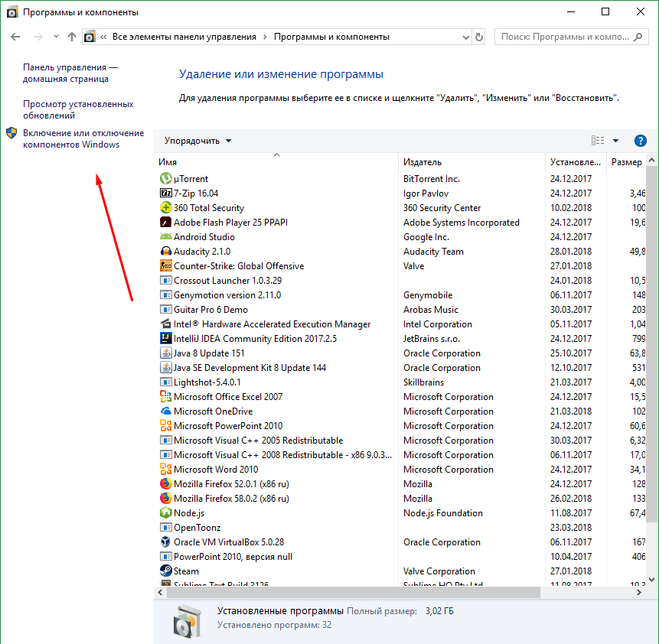Sort list by Издатель column header

(x=471, y=161)
